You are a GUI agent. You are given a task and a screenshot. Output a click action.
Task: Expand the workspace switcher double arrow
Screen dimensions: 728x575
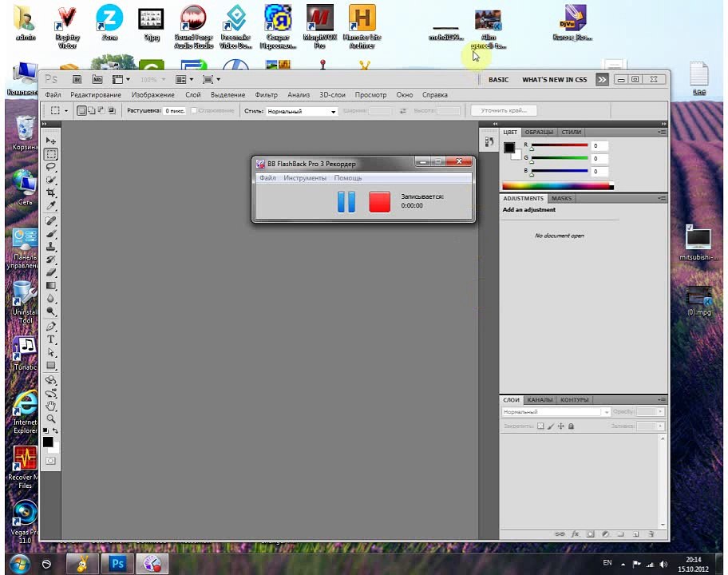point(602,79)
